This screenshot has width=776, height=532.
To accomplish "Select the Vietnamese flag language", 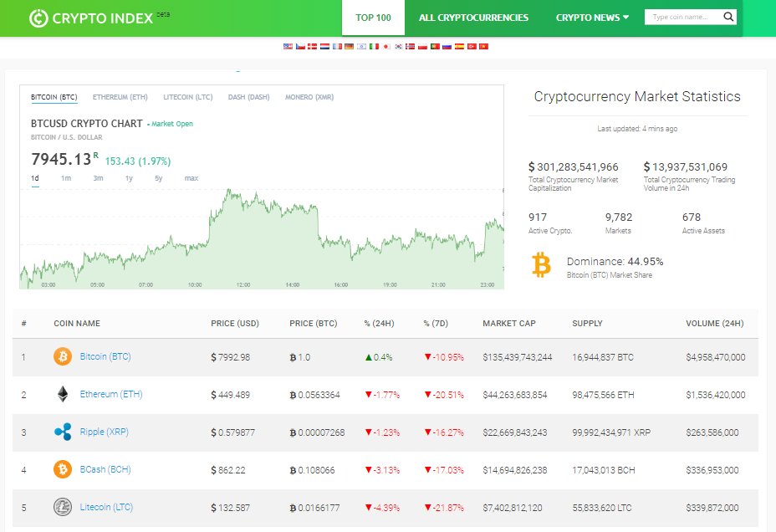I will click(x=483, y=47).
